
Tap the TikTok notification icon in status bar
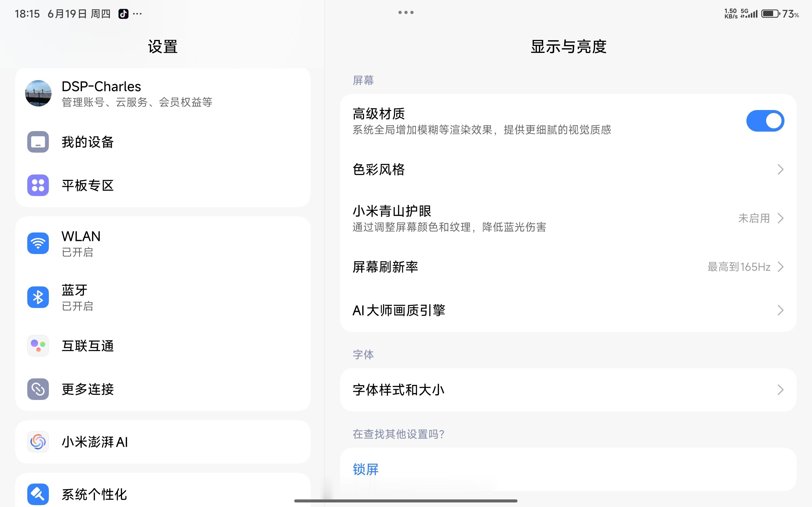(123, 14)
